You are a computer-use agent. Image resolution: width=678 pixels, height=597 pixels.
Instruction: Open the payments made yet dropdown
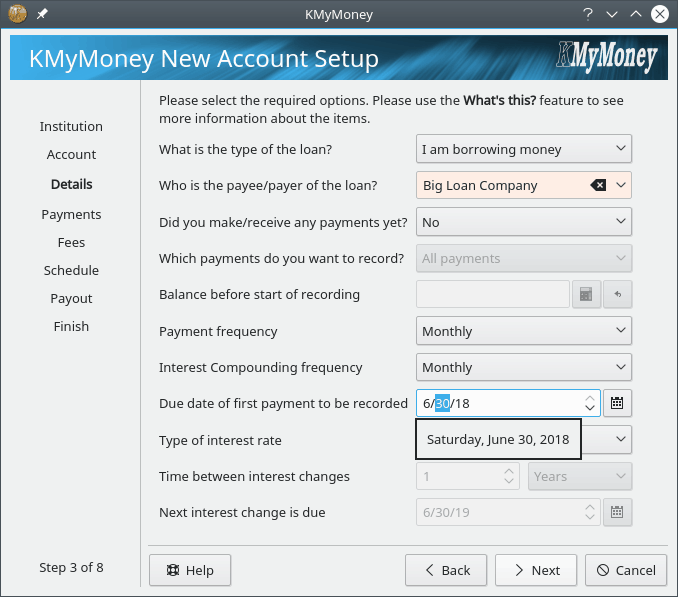tap(524, 222)
